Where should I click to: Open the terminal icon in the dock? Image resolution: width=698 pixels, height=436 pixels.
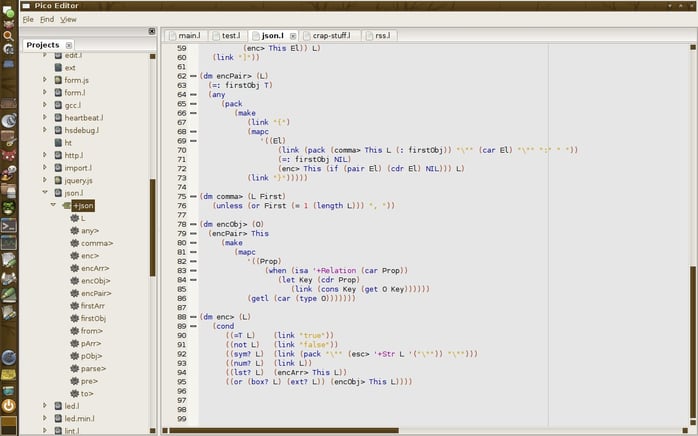8,225
